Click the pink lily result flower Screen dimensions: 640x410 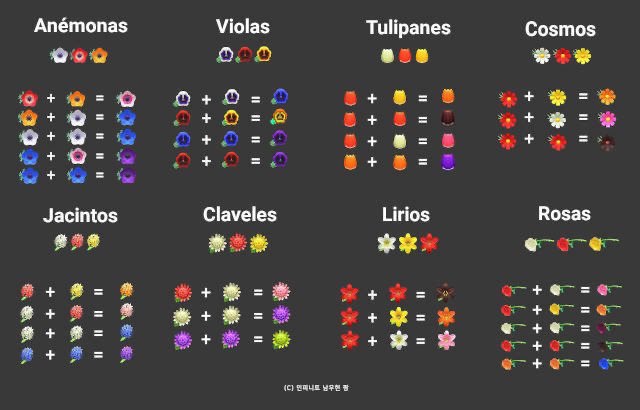446,340
